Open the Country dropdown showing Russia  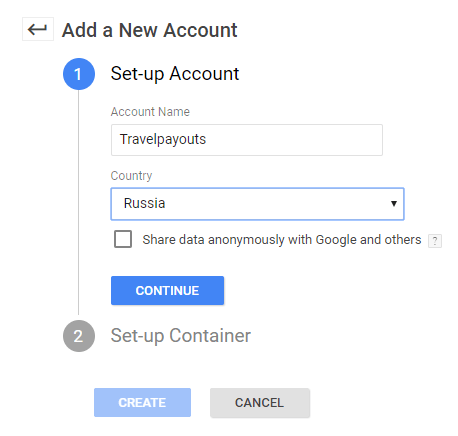[257, 204]
